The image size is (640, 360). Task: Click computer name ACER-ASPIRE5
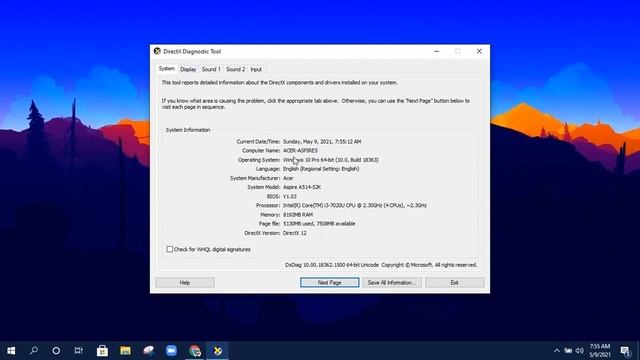300,151
